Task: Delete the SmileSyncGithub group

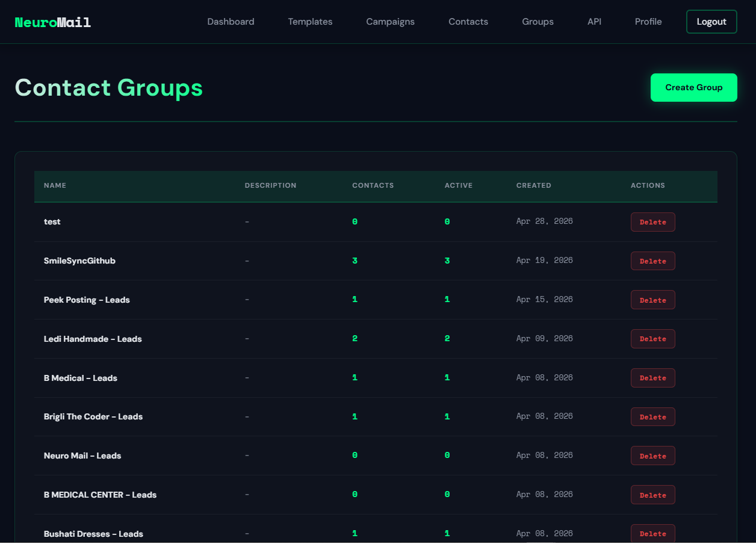Action: (653, 261)
